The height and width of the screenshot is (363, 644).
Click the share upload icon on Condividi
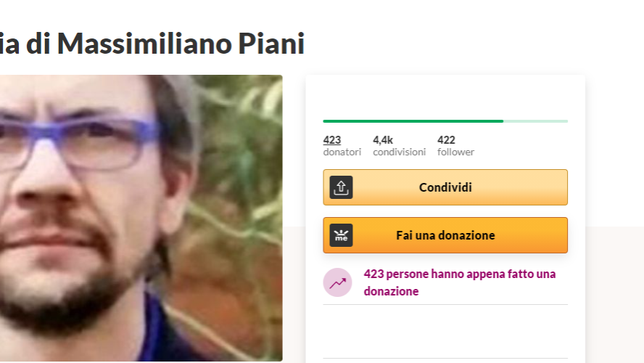pyautogui.click(x=341, y=187)
